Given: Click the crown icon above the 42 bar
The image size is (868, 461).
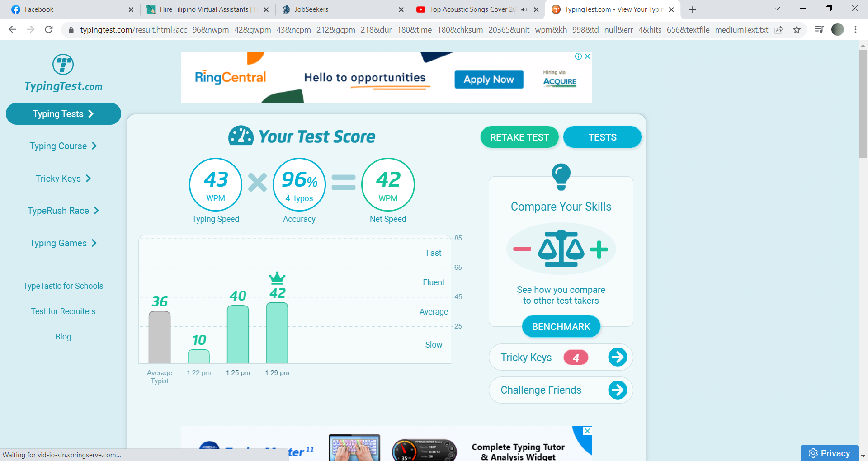Looking at the screenshot, I should tap(277, 277).
